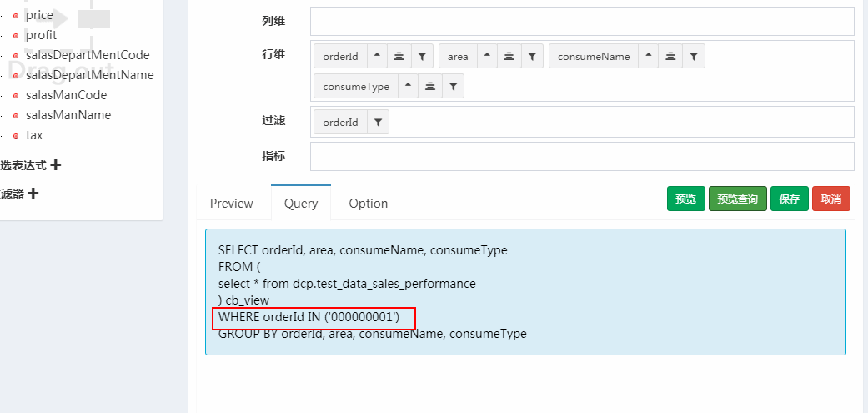Click sort arrow on orderId row dimension
The height and width of the screenshot is (413, 868).
(x=377, y=56)
